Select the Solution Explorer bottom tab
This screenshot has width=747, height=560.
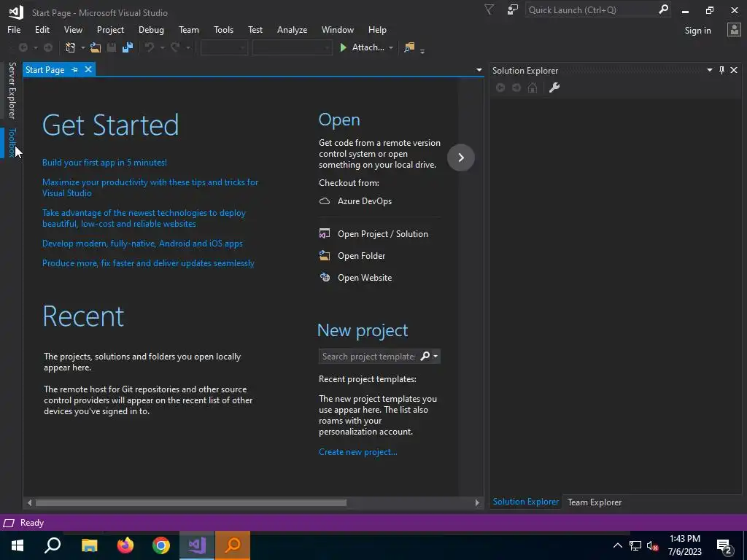tap(525, 502)
